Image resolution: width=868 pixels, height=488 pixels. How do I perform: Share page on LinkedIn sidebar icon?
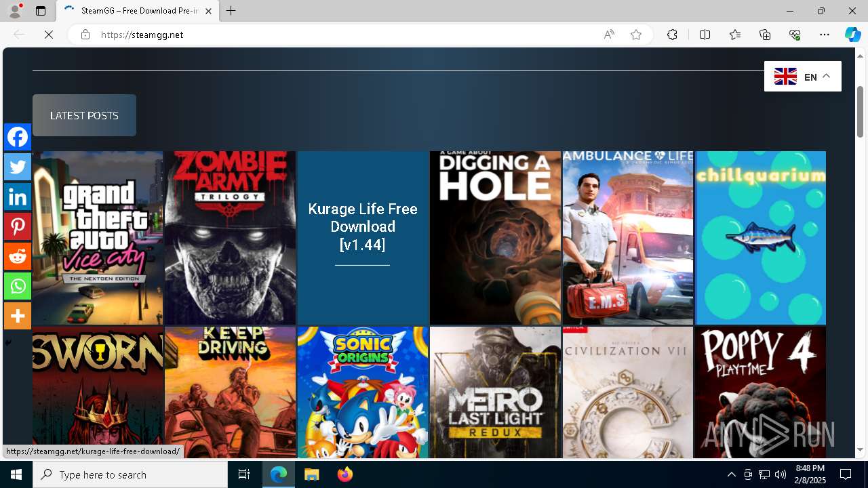[x=18, y=197]
